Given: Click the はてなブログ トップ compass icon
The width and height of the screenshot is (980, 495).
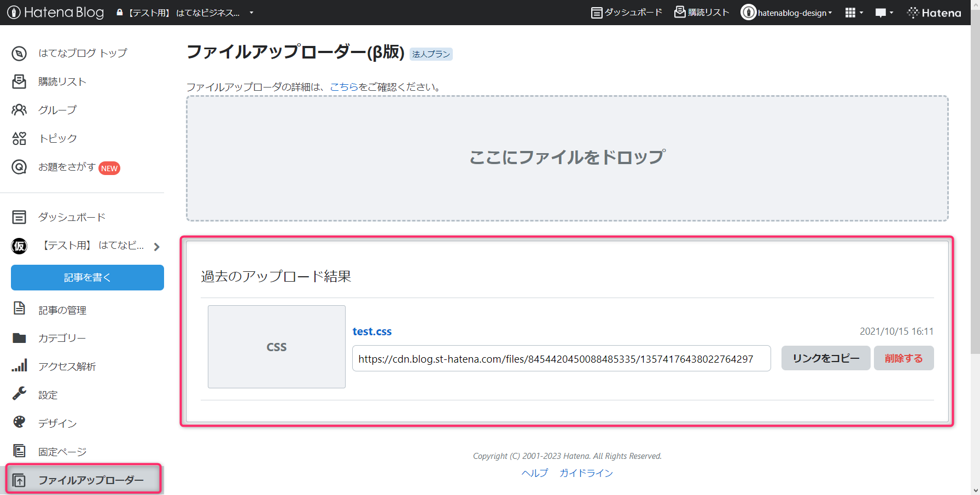Looking at the screenshot, I should (x=19, y=53).
